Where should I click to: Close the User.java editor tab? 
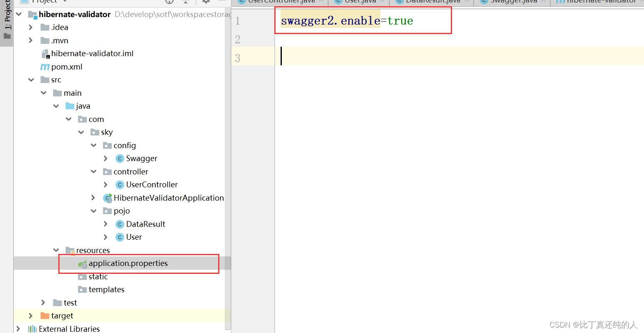[383, 1]
